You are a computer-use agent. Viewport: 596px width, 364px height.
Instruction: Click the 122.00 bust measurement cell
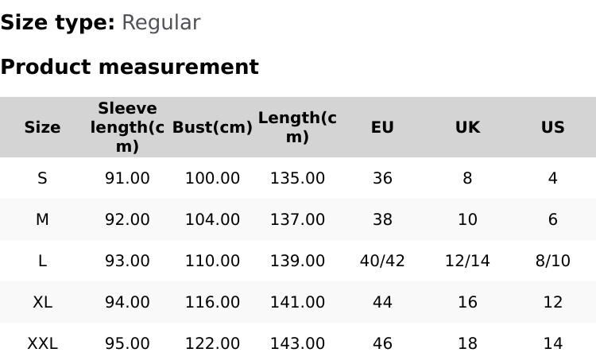click(x=212, y=343)
